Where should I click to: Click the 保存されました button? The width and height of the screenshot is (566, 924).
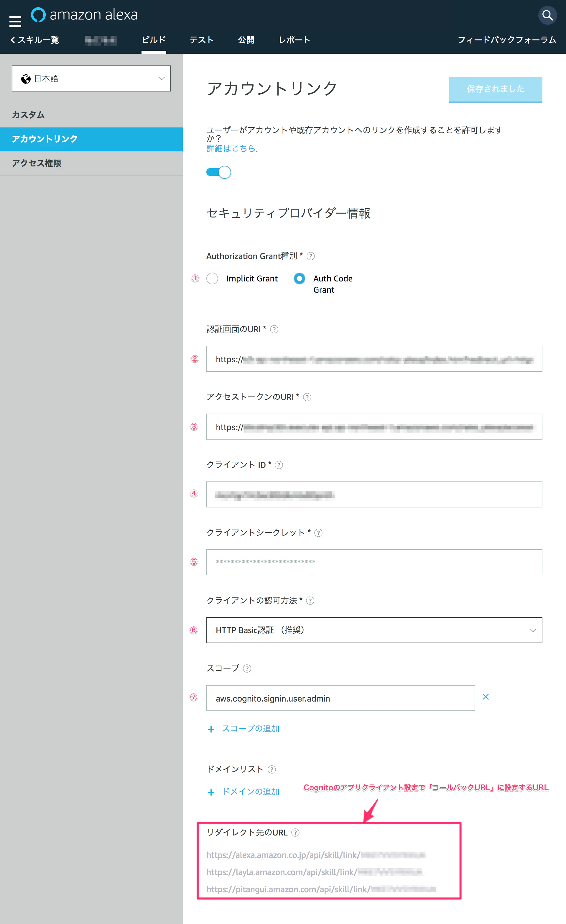(496, 90)
